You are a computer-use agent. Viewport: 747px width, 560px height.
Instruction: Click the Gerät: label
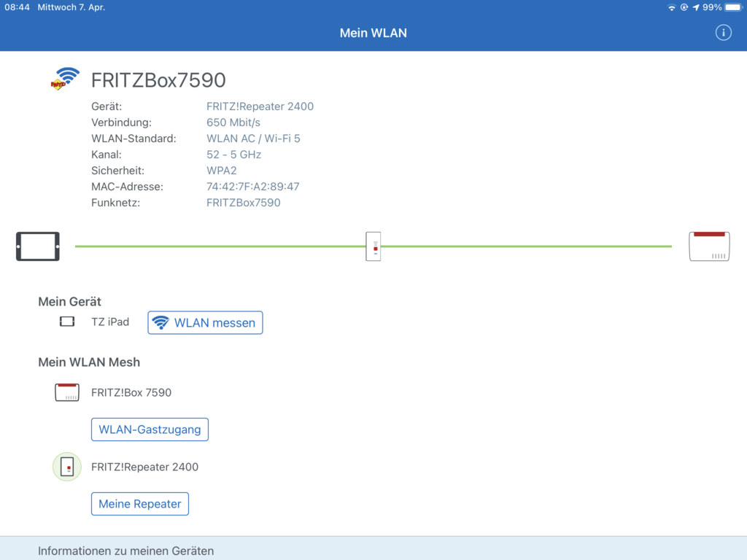coord(107,106)
